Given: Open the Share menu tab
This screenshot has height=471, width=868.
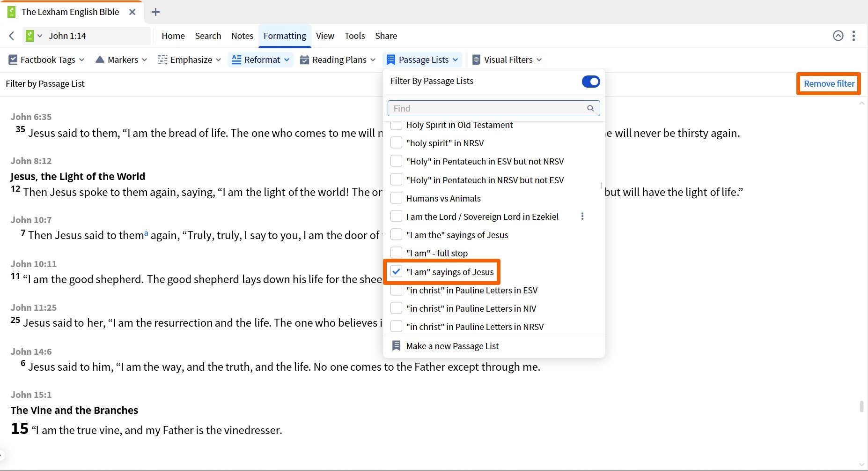Looking at the screenshot, I should click(386, 36).
